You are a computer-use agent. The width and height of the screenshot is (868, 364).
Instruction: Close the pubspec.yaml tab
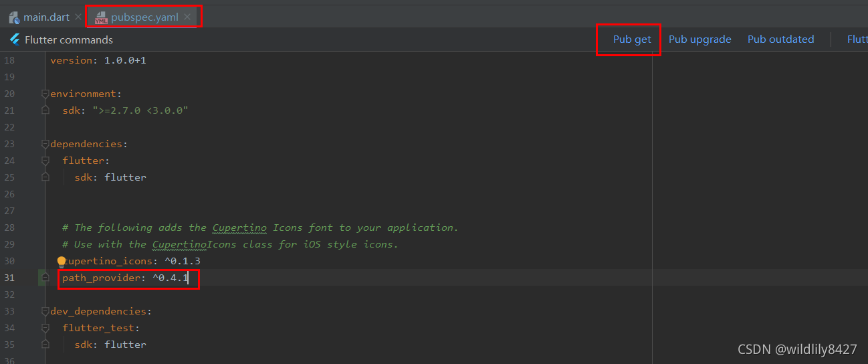[187, 17]
